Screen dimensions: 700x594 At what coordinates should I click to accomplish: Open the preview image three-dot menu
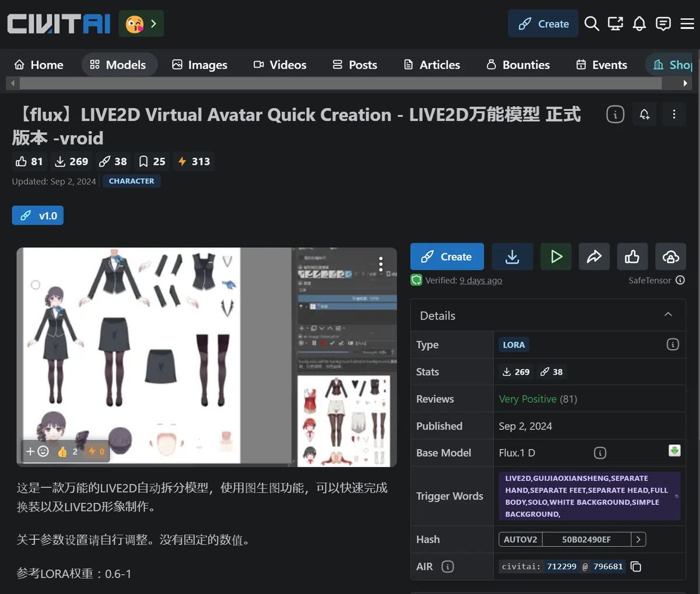(381, 264)
